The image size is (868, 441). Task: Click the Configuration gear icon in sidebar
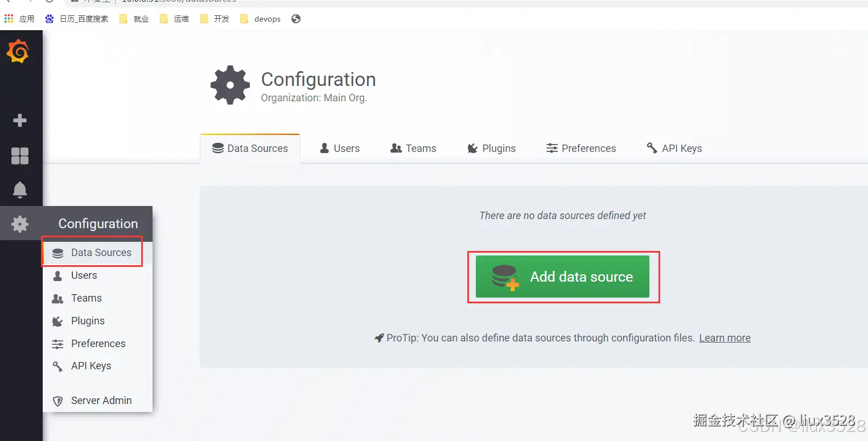point(20,224)
